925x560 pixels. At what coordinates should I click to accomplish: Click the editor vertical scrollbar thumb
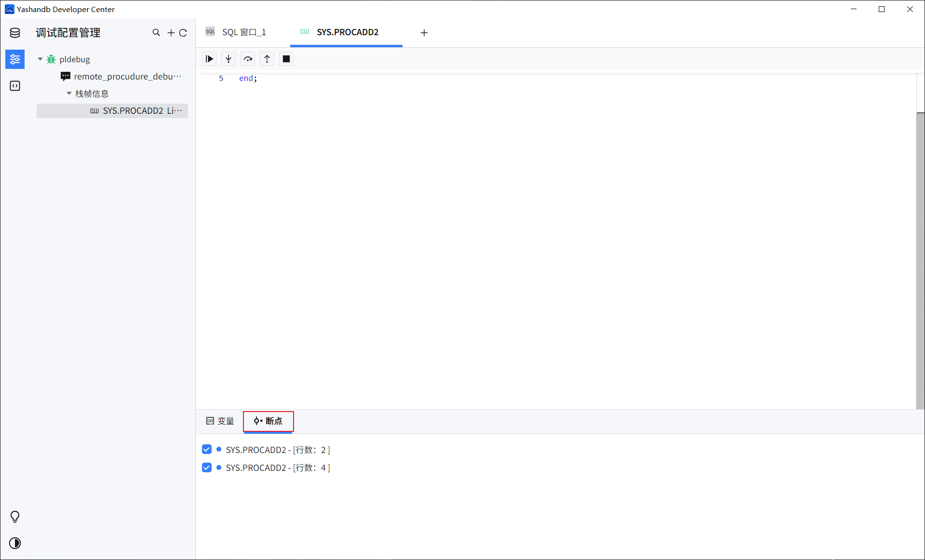(x=920, y=261)
